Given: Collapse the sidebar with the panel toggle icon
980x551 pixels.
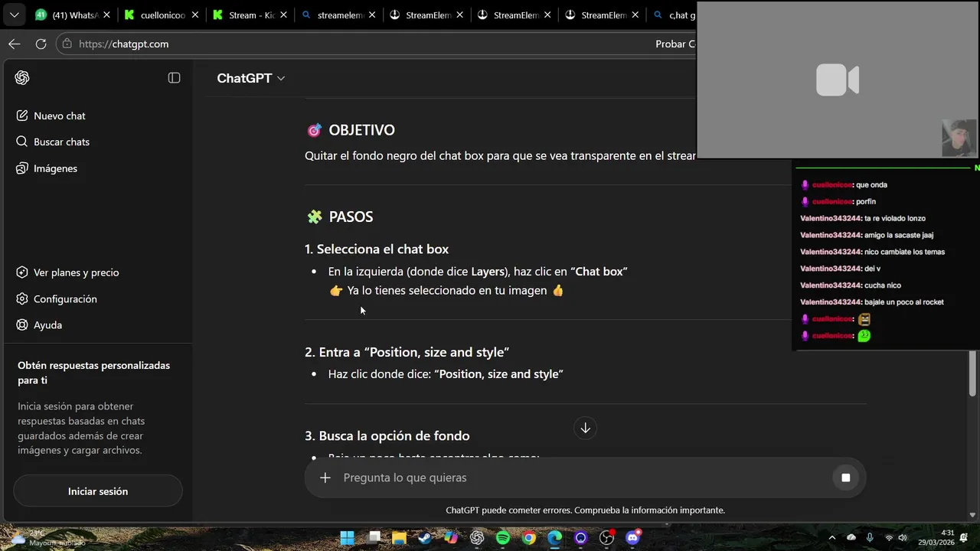Looking at the screenshot, I should click(x=174, y=78).
